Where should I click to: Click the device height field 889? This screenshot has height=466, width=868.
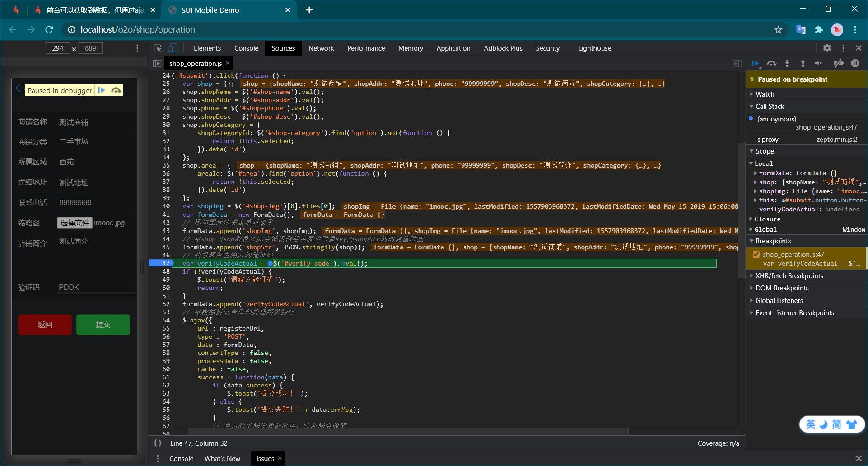pyautogui.click(x=90, y=48)
